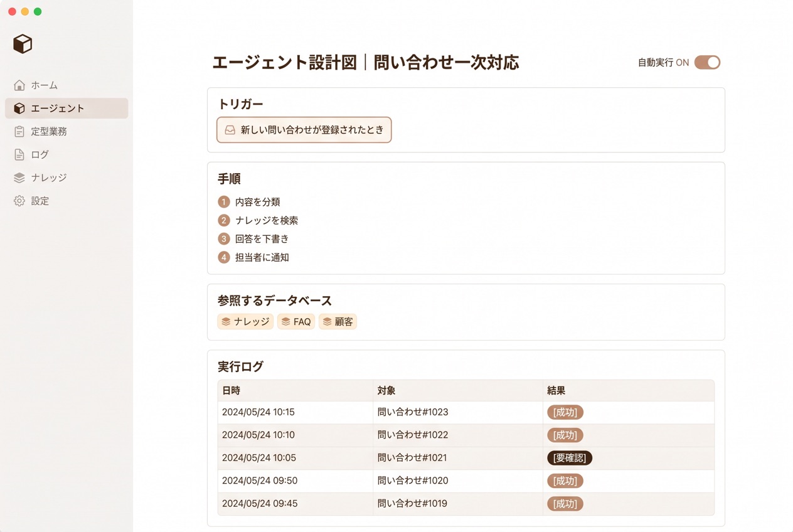This screenshot has height=532, width=793.
Task: Click the inbox icon in trigger chip
Action: coord(230,130)
